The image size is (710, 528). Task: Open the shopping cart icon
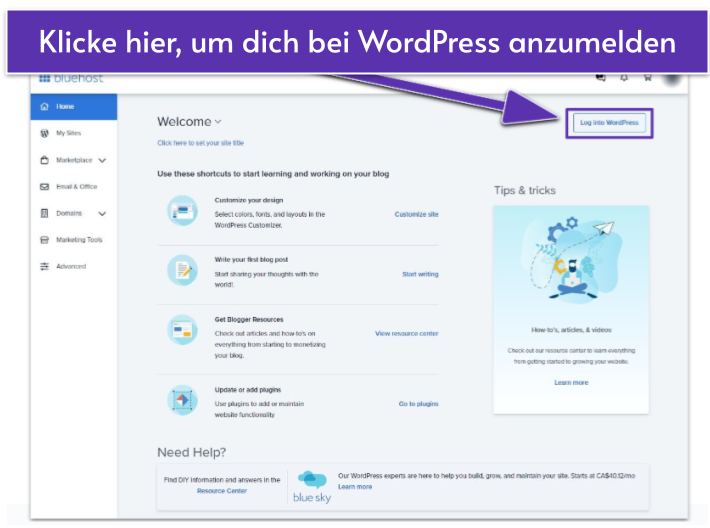(x=648, y=78)
